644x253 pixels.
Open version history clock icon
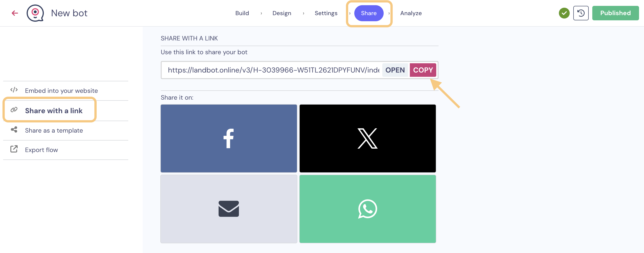click(x=581, y=13)
